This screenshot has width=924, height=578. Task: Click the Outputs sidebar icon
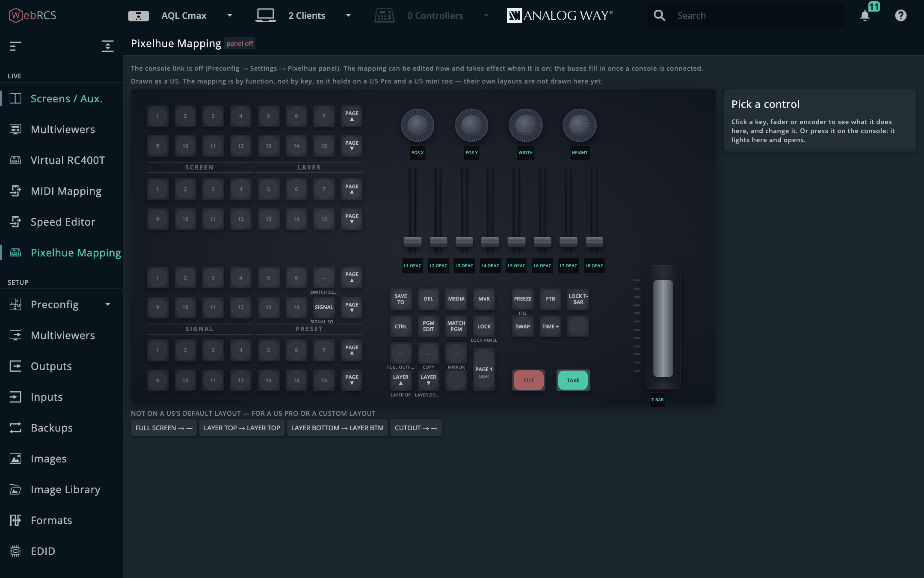(15, 366)
